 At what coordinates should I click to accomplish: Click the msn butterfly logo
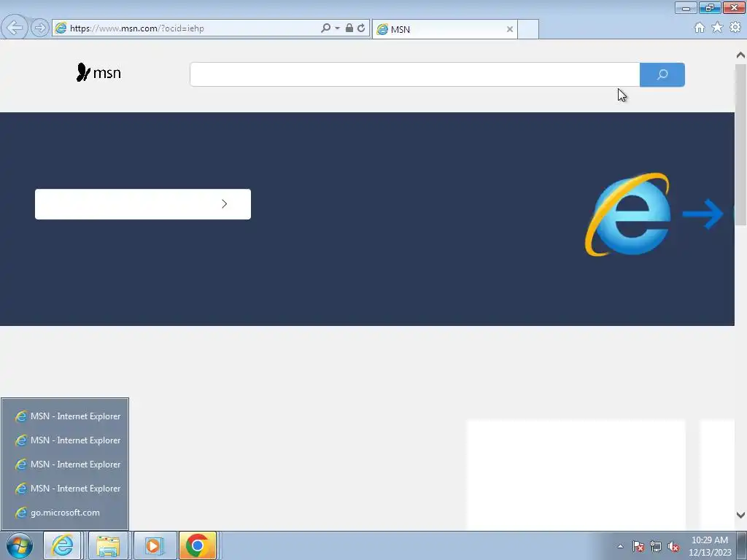coord(98,72)
